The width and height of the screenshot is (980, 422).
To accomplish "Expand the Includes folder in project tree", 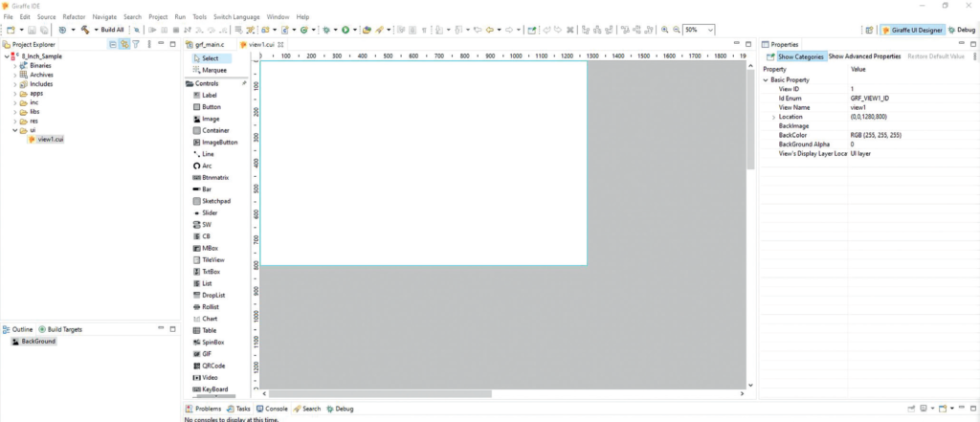I will pos(14,84).
